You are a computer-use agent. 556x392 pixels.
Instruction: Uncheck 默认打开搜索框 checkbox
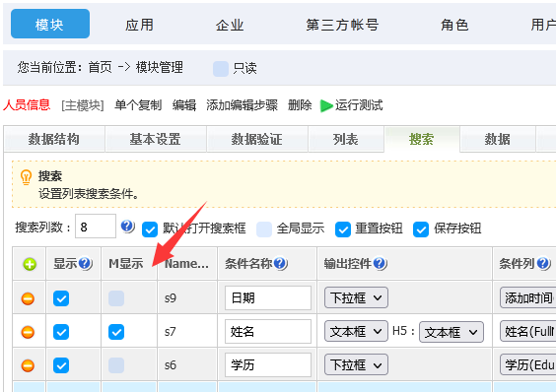coord(150,229)
